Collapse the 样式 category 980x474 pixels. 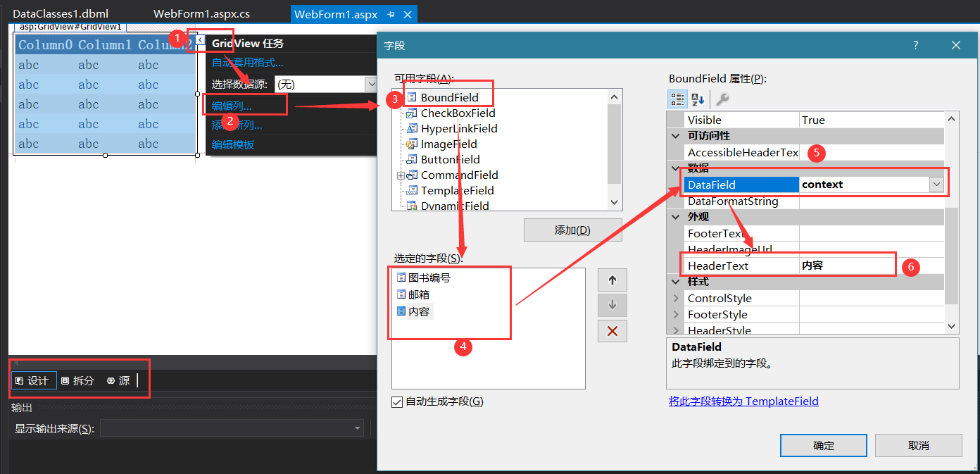(677, 282)
